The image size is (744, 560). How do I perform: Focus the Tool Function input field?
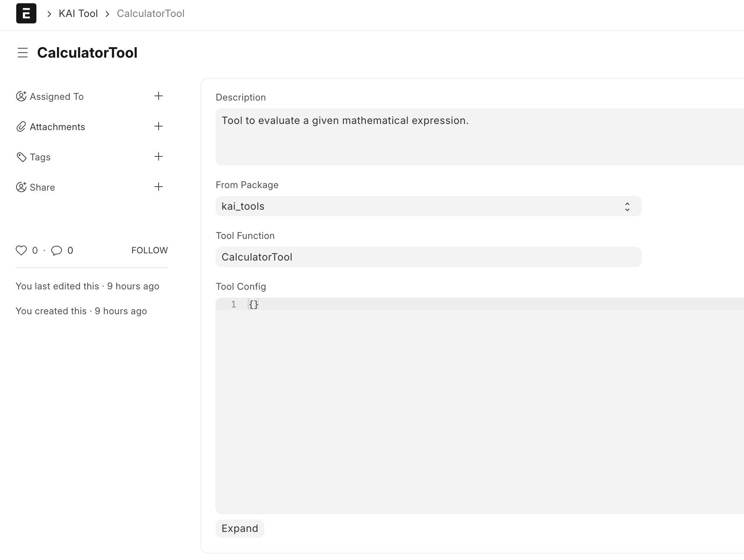(x=428, y=257)
